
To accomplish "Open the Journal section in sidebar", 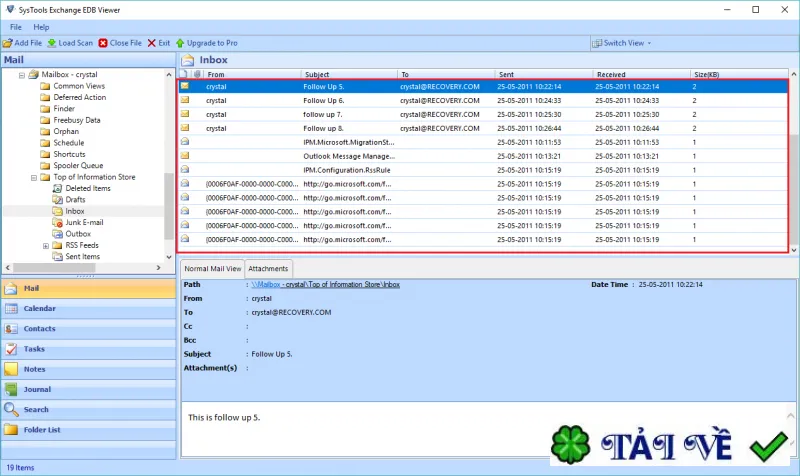I will (x=89, y=389).
